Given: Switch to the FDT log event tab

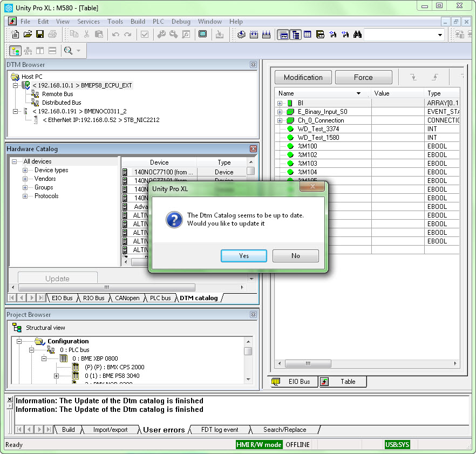Looking at the screenshot, I should coord(220,429).
